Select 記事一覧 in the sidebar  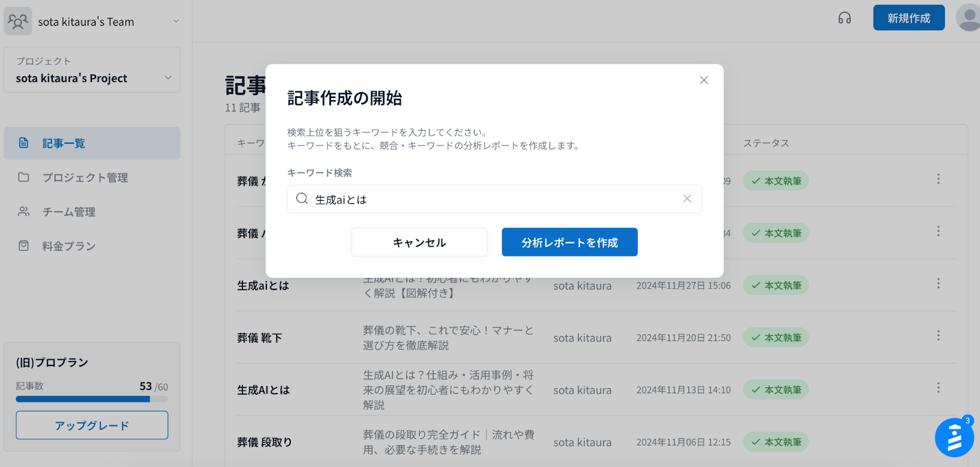92,143
